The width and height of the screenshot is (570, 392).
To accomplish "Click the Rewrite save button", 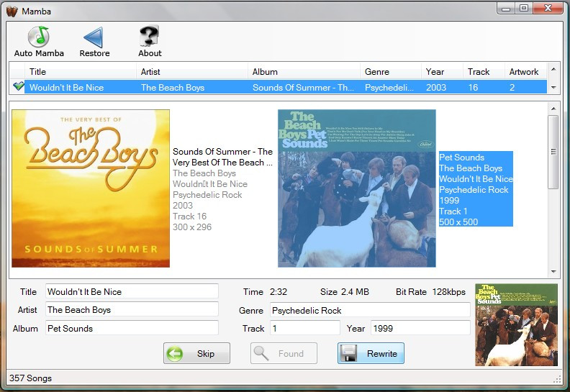I will (371, 353).
